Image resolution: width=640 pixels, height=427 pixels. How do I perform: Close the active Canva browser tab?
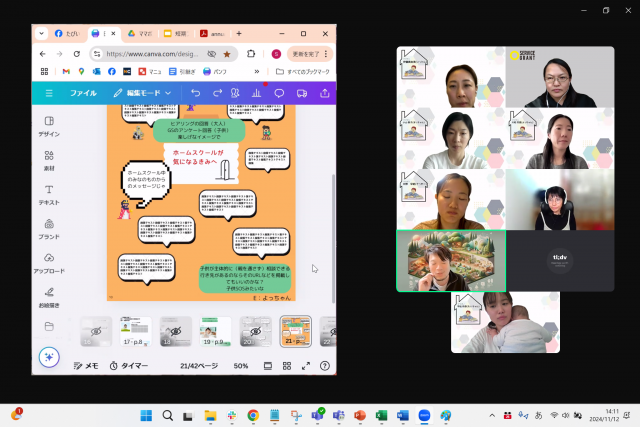pos(113,33)
